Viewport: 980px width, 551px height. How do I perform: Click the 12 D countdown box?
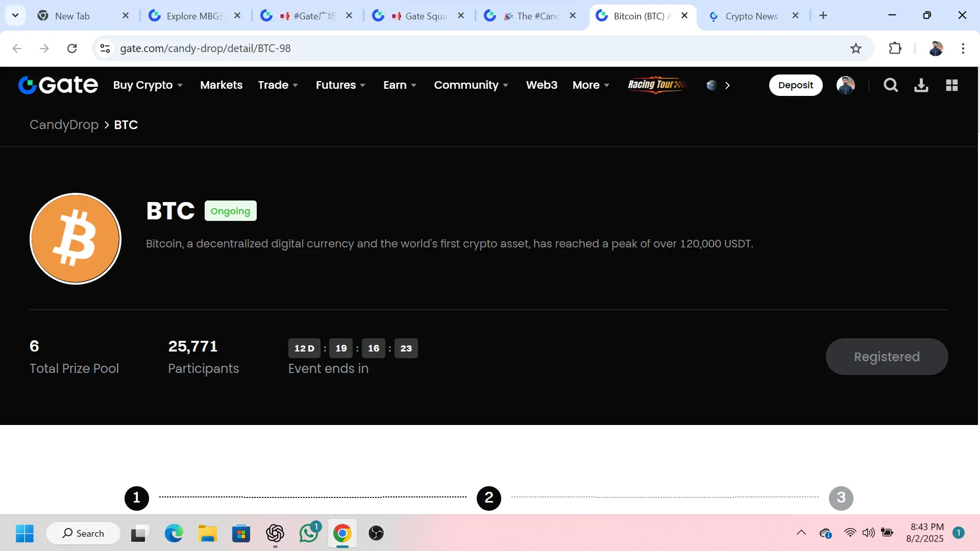pos(304,348)
